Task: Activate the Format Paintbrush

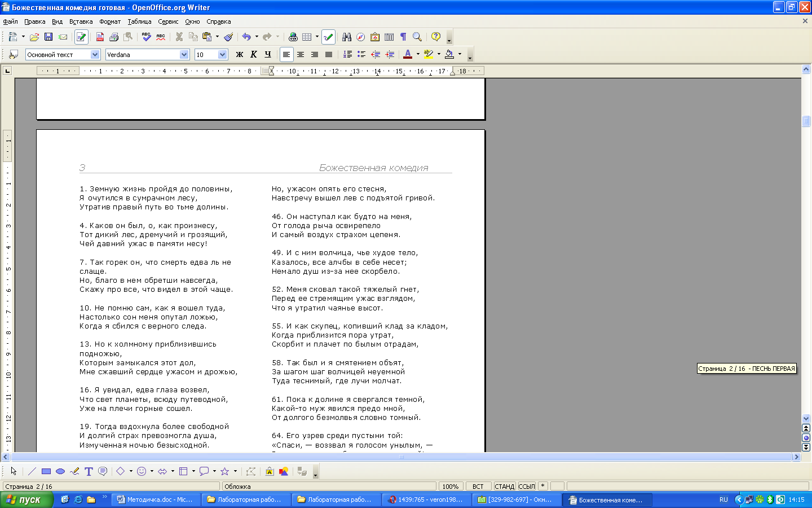Action: [228, 37]
